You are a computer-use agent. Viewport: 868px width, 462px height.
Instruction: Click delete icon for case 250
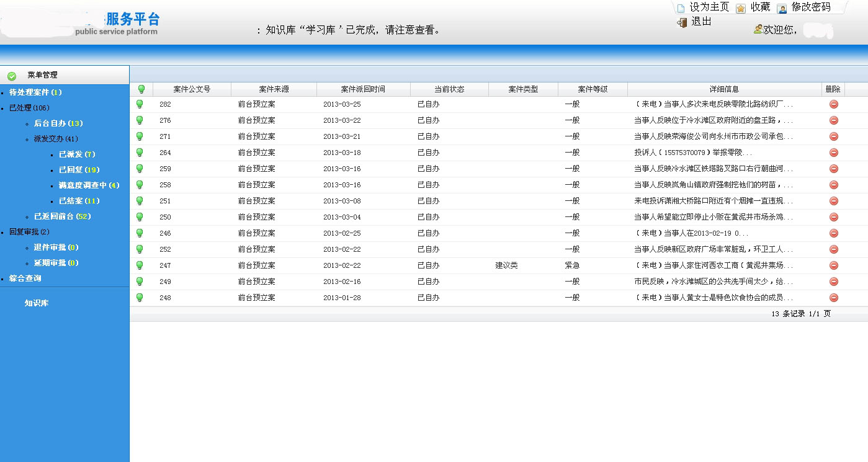pos(833,217)
